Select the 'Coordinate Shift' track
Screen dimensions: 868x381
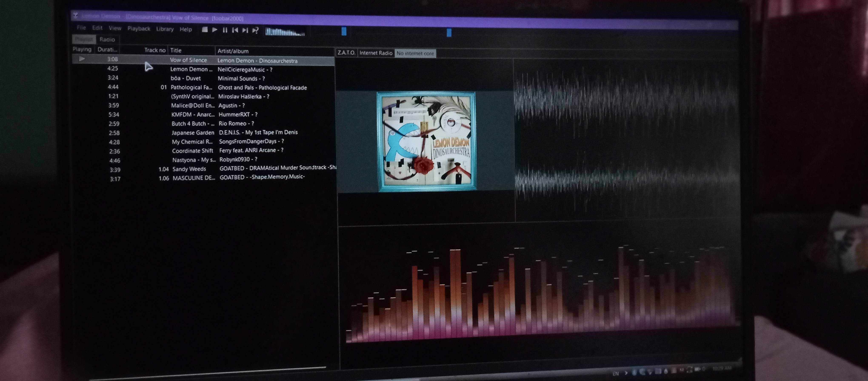click(193, 151)
